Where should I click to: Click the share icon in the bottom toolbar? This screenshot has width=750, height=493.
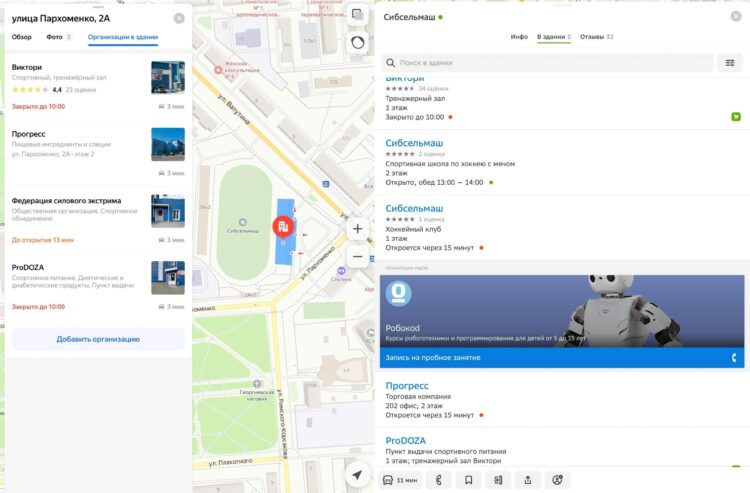tap(527, 480)
